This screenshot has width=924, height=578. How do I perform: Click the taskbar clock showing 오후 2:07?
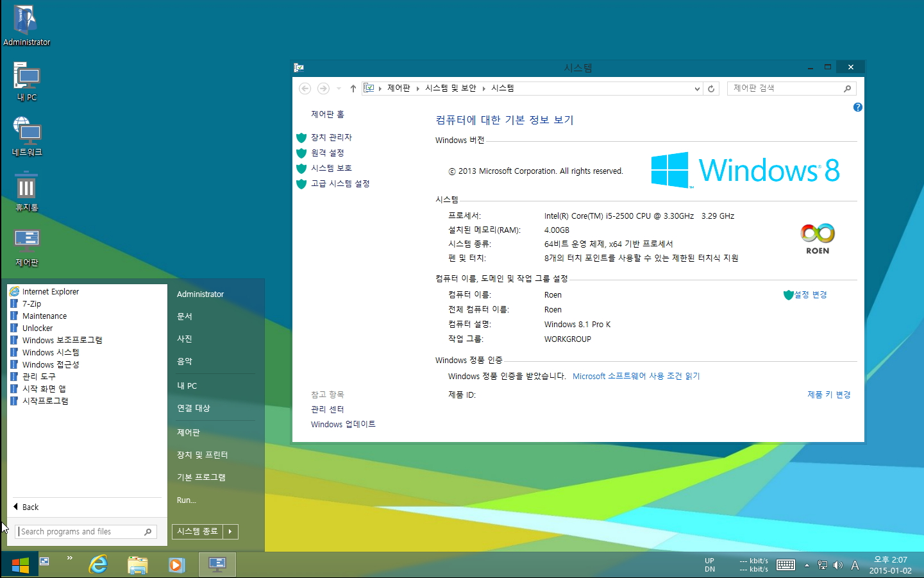point(890,565)
